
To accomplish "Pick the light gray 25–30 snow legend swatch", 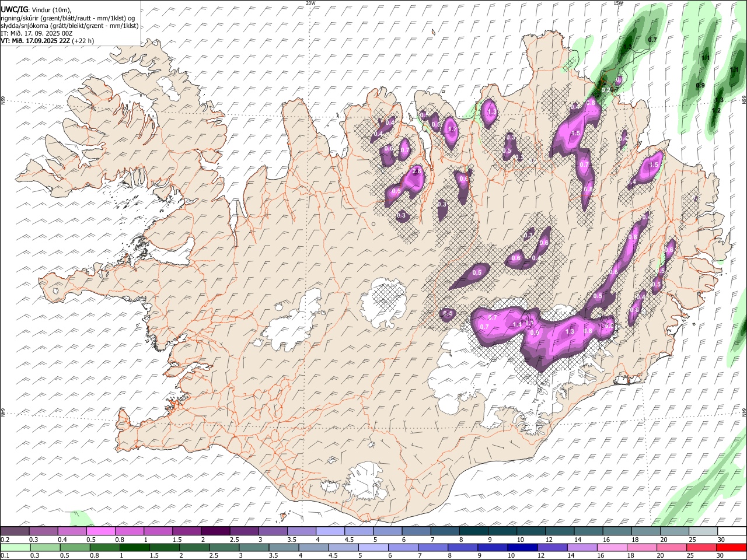I will pyautogui.click(x=704, y=531).
